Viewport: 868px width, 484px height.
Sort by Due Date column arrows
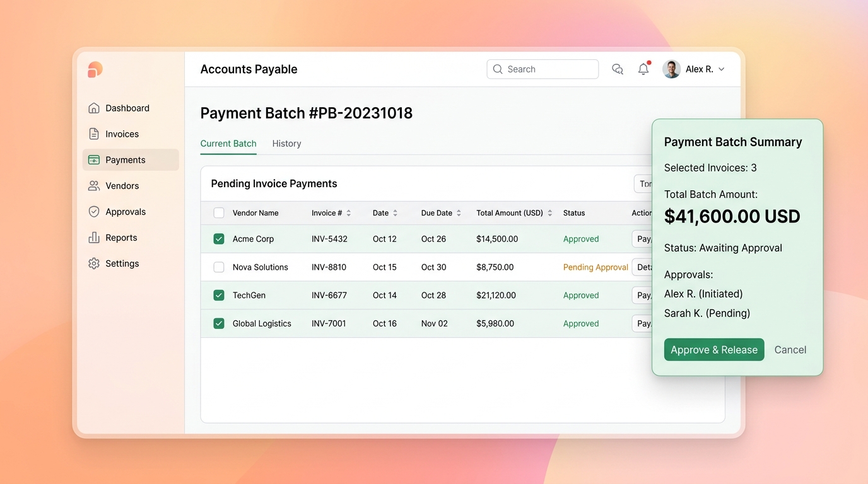tap(459, 213)
